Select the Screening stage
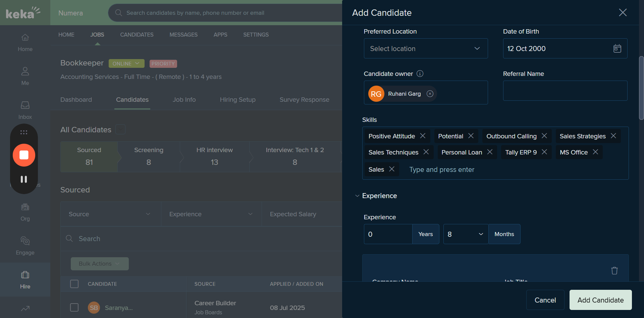The height and width of the screenshot is (318, 644). pos(149,156)
